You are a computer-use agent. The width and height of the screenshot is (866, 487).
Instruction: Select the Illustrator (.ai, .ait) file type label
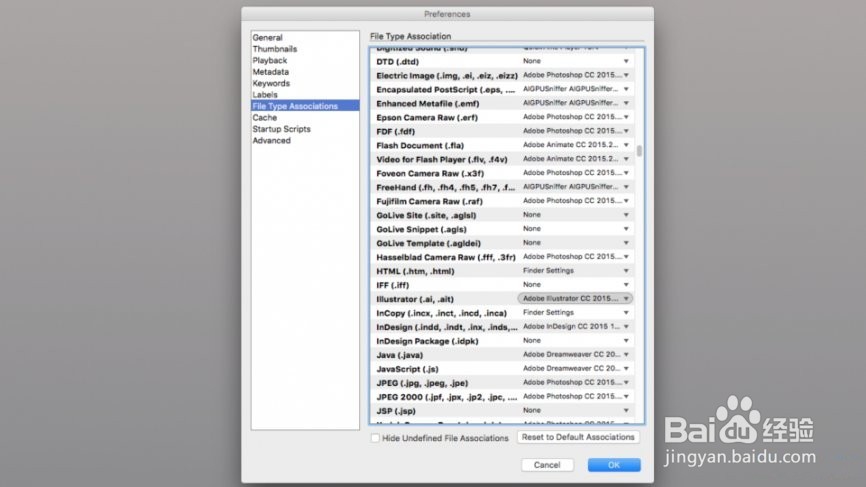pos(415,299)
